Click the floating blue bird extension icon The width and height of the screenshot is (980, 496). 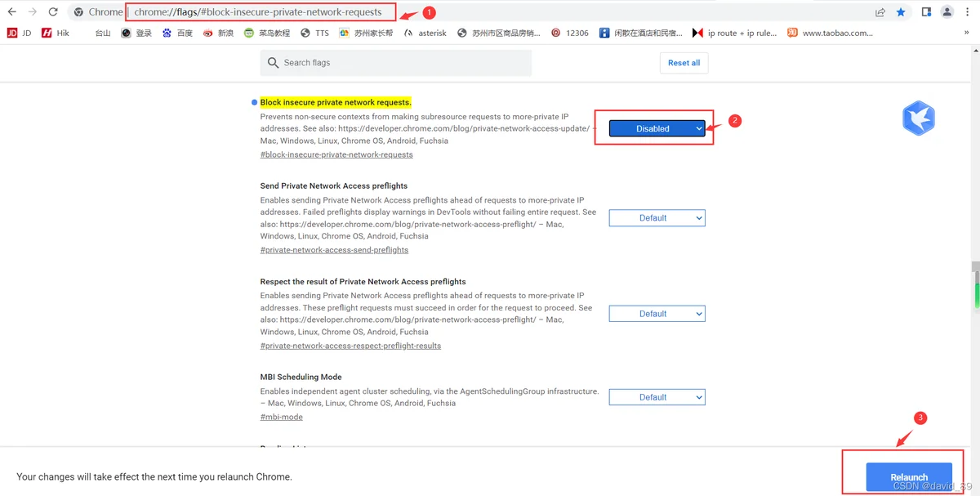tap(918, 119)
